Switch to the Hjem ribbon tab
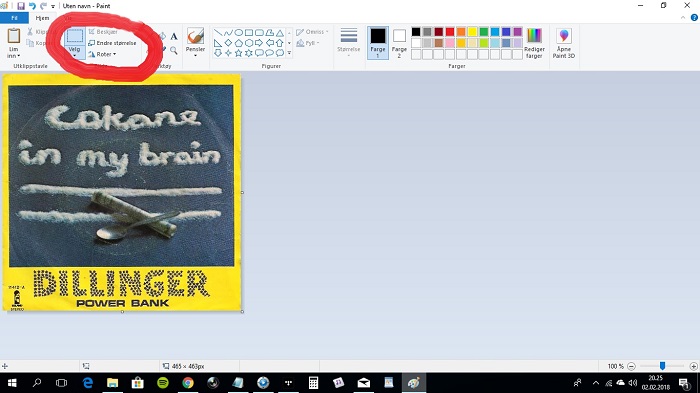700x393 pixels. click(x=42, y=18)
